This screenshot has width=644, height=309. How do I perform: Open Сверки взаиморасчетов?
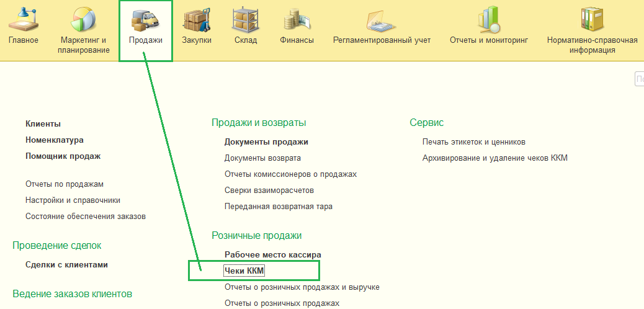point(269,190)
